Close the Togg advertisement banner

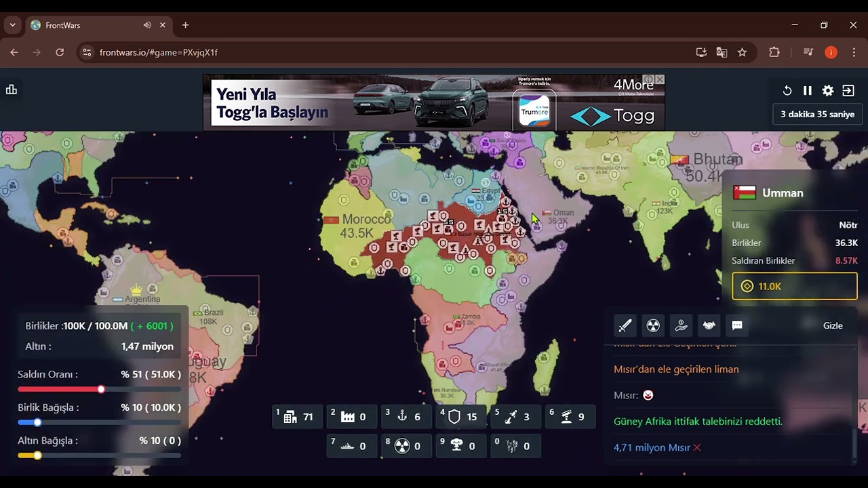[x=659, y=79]
